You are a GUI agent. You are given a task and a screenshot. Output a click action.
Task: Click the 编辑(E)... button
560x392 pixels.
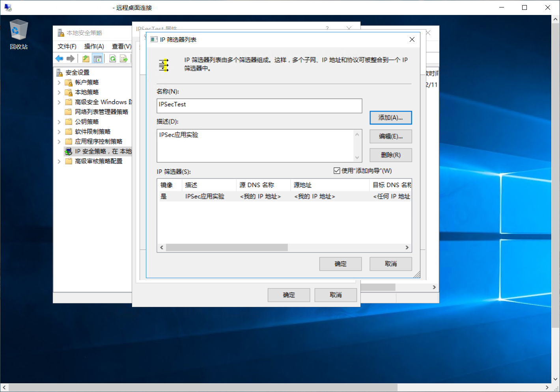point(391,136)
